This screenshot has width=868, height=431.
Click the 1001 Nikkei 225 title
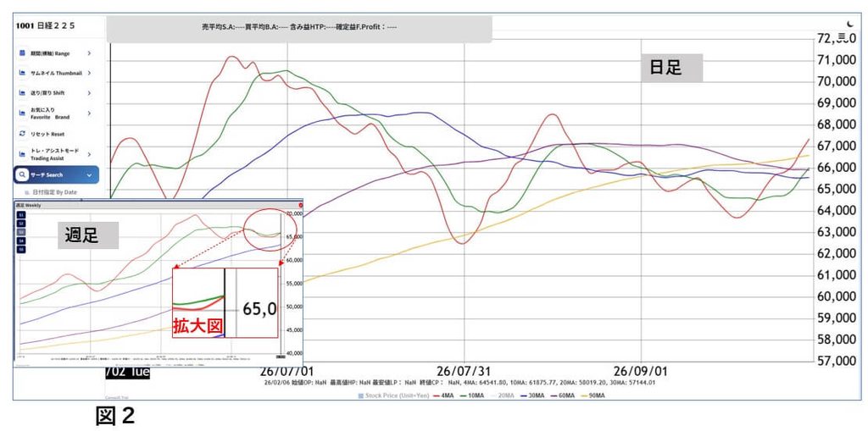(45, 25)
